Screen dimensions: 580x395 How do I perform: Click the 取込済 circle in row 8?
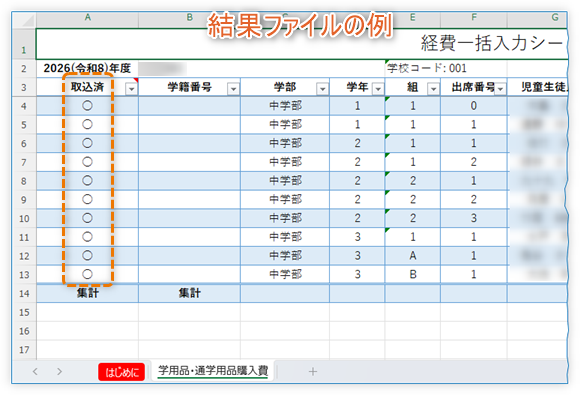[x=87, y=180]
